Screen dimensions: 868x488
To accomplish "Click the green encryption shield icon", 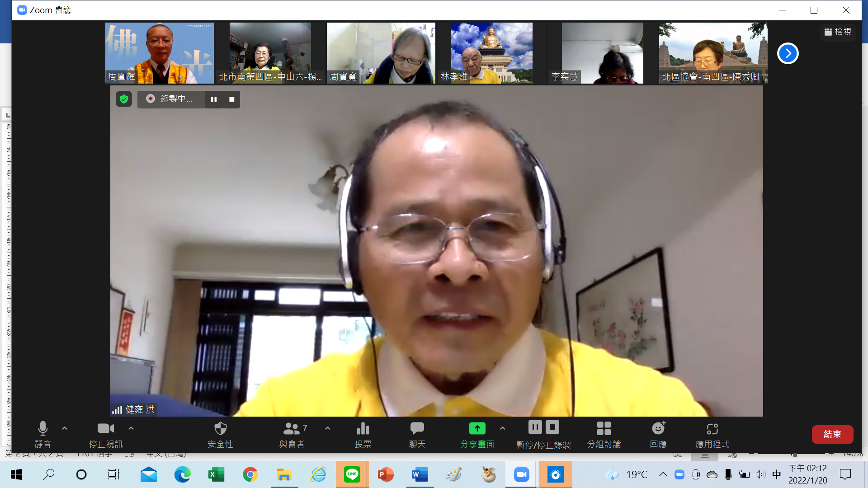I will [x=124, y=99].
